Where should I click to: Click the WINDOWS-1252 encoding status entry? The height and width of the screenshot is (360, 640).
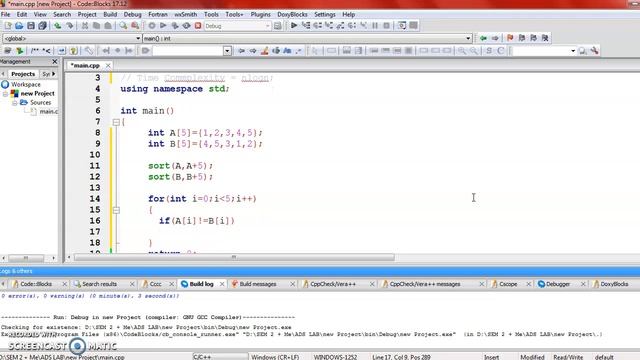(x=335, y=357)
